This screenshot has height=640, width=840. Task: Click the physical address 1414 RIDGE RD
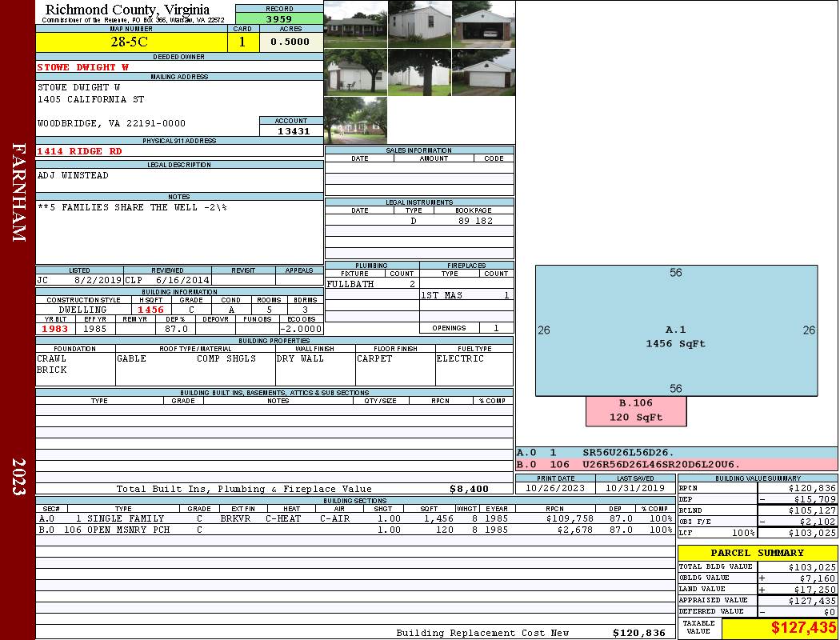pos(80,151)
